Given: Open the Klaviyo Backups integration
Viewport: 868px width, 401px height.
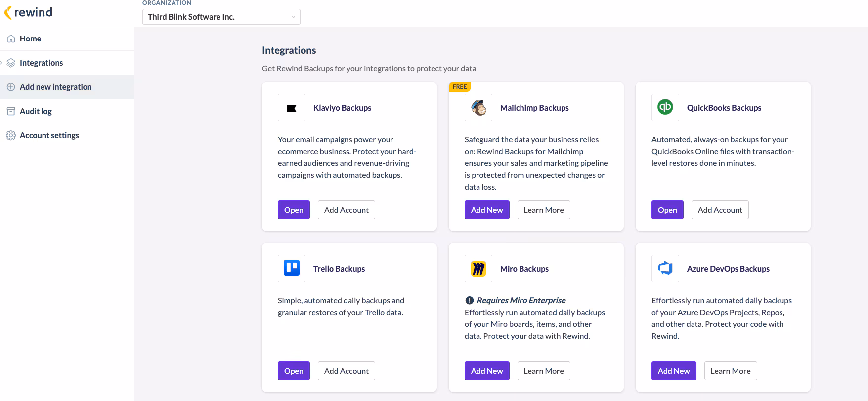Looking at the screenshot, I should click(294, 210).
